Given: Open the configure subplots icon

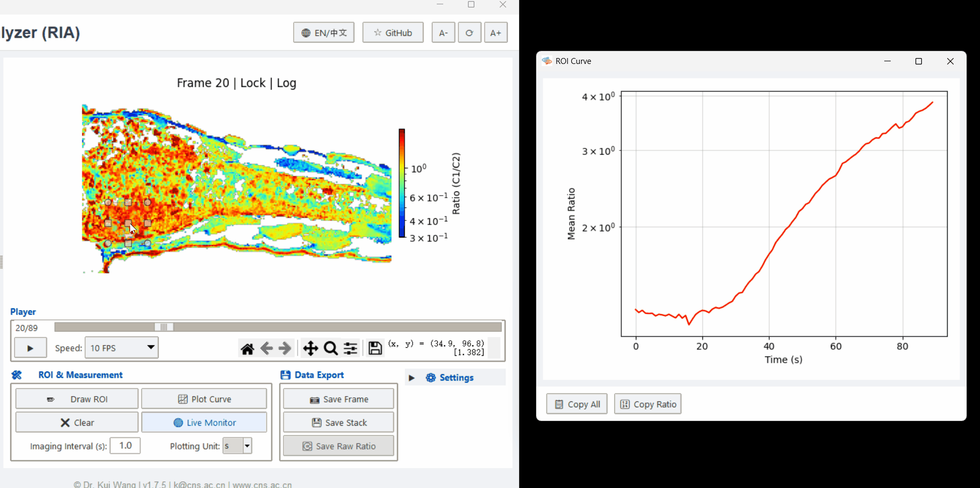Looking at the screenshot, I should pos(351,349).
